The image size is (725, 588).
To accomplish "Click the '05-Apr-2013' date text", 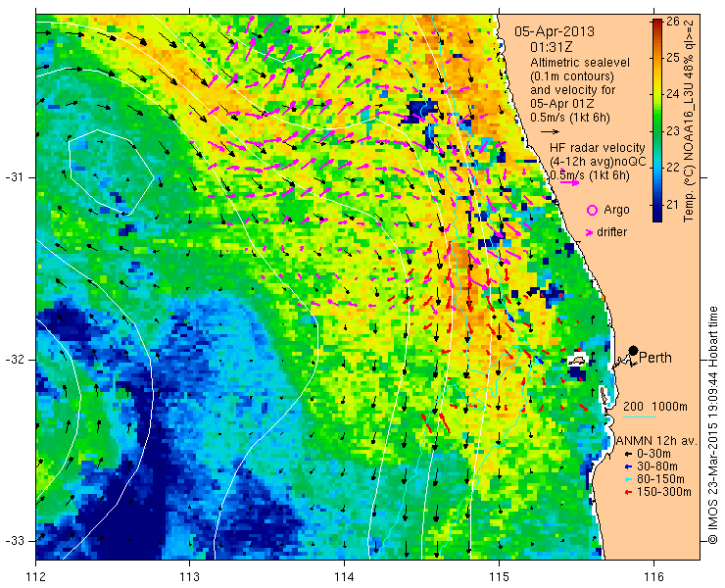I will pyautogui.click(x=555, y=32).
